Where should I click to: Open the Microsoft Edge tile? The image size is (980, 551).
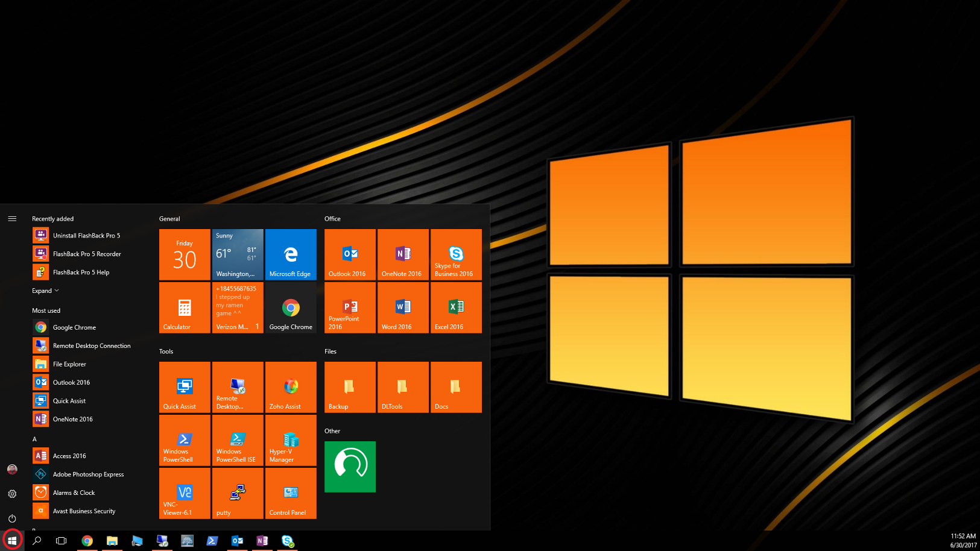[291, 254]
